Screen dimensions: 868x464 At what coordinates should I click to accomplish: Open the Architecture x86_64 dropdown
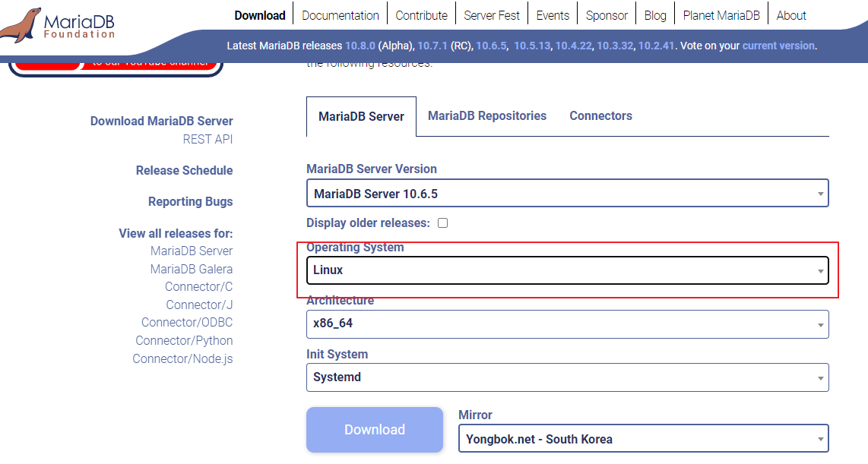tap(568, 324)
